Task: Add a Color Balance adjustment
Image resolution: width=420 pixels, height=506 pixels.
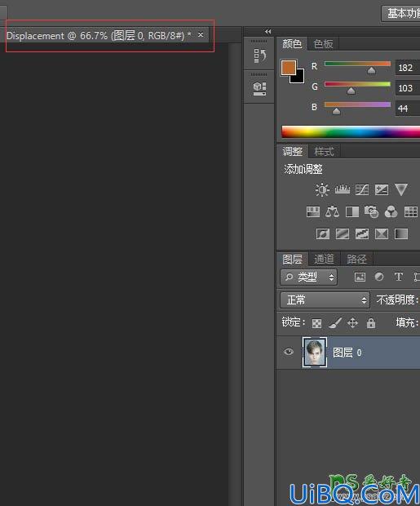Action: tap(332, 211)
